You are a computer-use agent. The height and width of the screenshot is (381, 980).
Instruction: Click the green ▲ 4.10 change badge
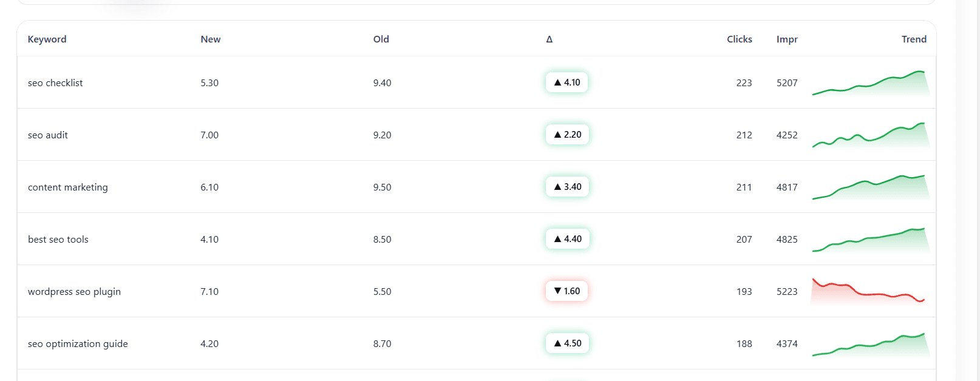(567, 83)
